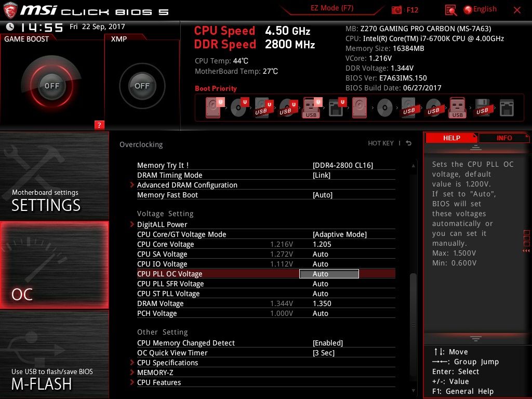Select the legacy hard disk boot icon
Viewport: 532px width, 399px height.
(360, 108)
